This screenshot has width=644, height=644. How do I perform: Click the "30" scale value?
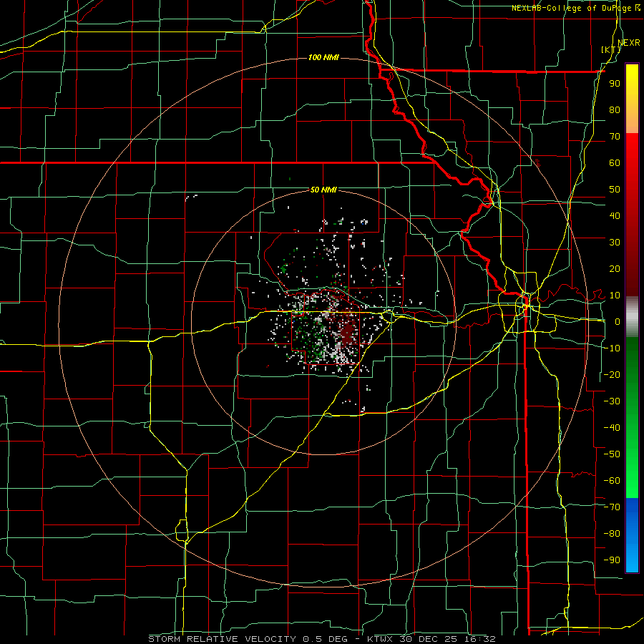click(615, 243)
